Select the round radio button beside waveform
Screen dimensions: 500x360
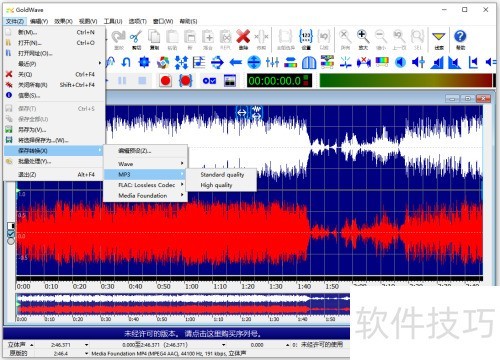click(x=11, y=241)
